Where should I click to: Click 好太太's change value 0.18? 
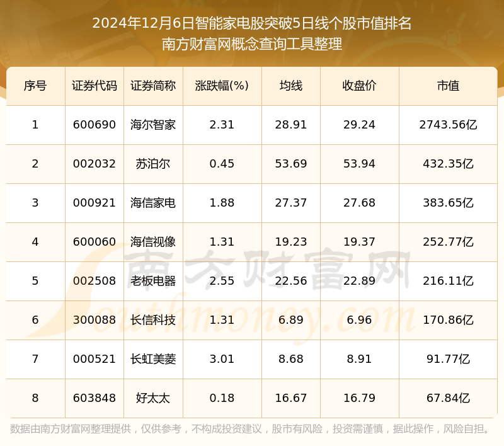pyautogui.click(x=222, y=399)
